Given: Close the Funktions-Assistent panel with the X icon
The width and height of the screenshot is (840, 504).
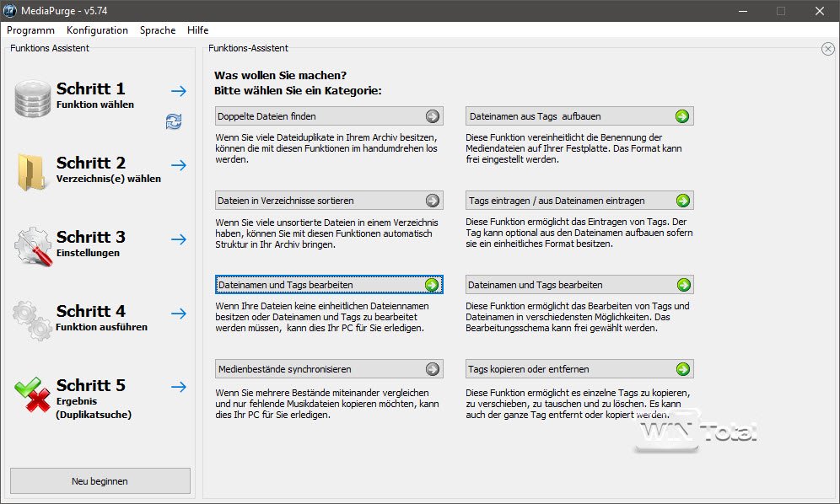Looking at the screenshot, I should (827, 49).
